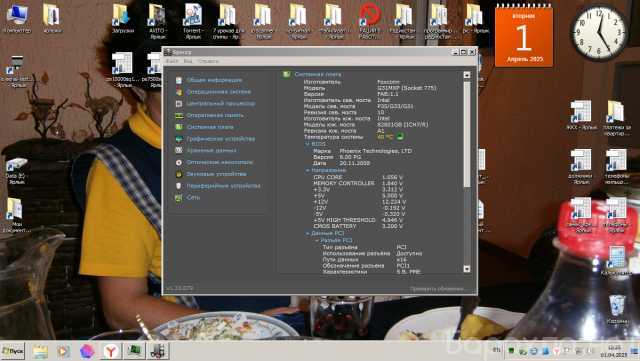Click the analog clock gadget
This screenshot has height=361, width=640.
[599, 33]
